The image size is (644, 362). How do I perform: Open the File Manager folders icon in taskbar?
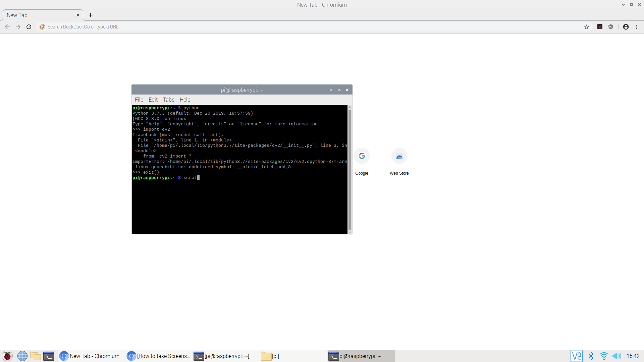coord(36,356)
